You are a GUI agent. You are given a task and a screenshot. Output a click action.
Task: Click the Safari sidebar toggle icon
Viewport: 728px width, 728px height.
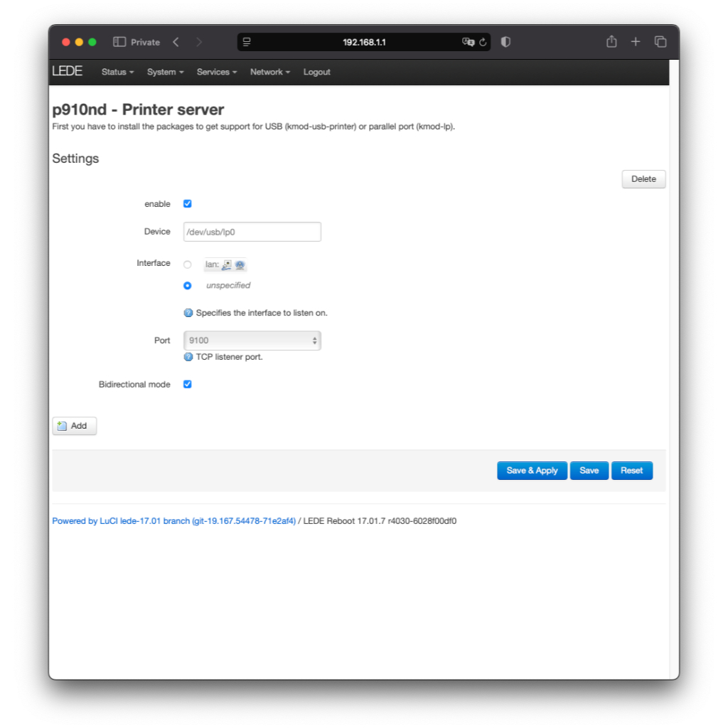(119, 42)
